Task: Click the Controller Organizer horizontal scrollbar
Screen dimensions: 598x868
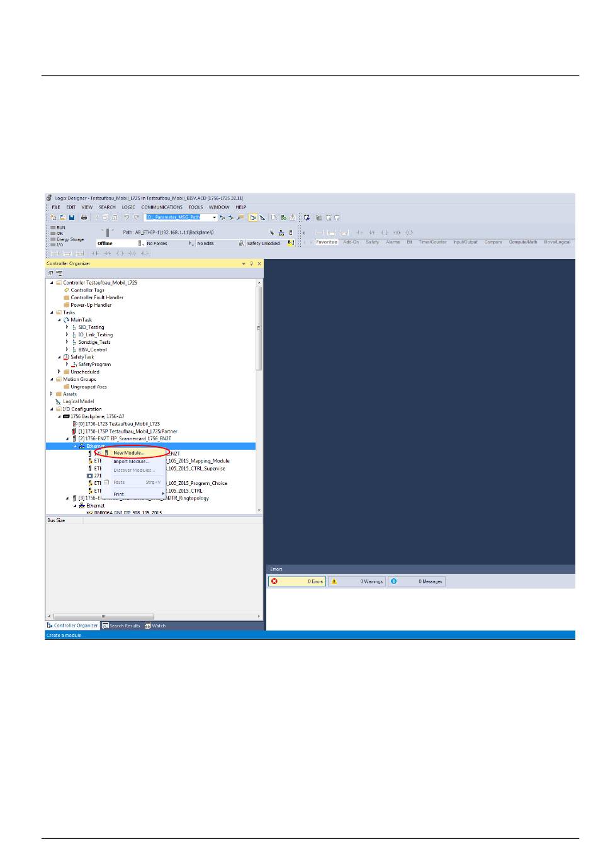Action: pos(104,617)
